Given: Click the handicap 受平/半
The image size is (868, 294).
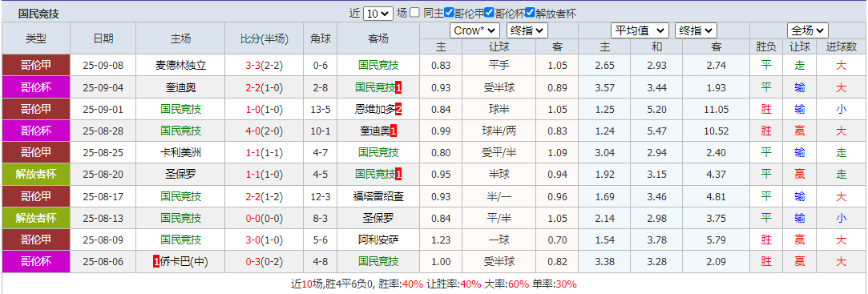Looking at the screenshot, I should 499,152.
